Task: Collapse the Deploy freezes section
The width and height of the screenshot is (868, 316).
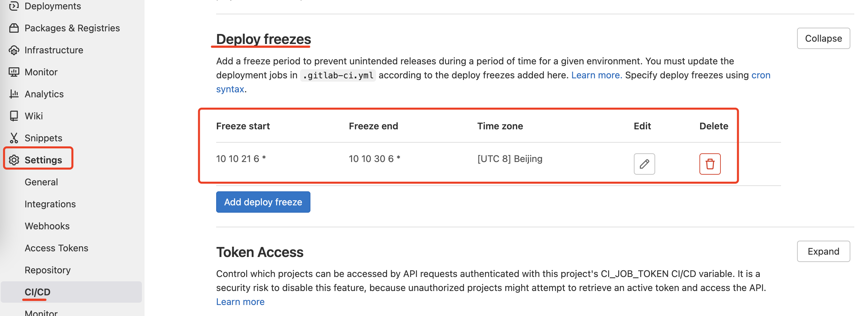Action: [x=823, y=38]
